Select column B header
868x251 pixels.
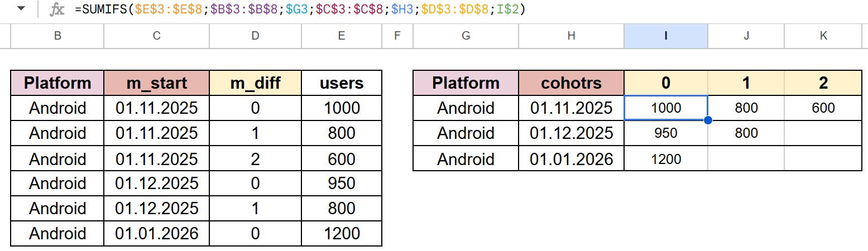tap(57, 36)
